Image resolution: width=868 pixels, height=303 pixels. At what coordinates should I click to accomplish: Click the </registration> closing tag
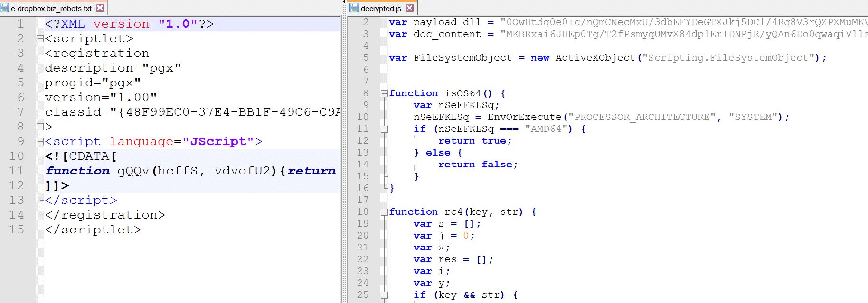pos(105,215)
